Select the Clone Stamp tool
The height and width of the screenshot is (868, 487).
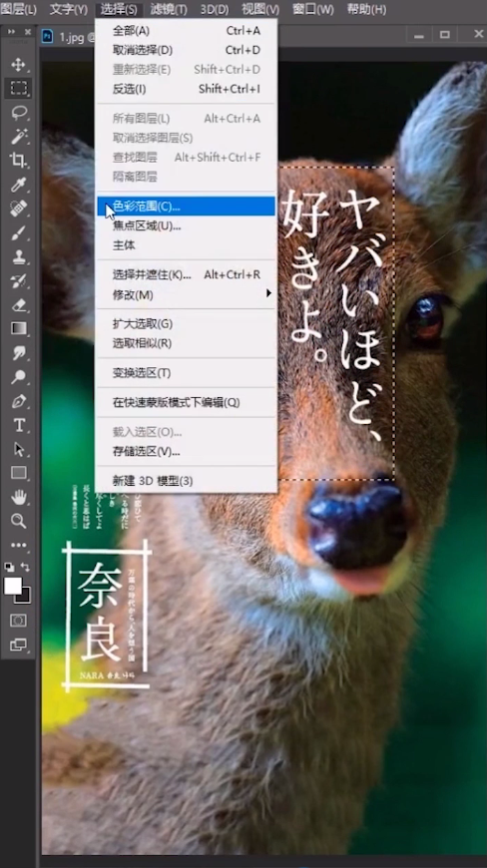(x=18, y=256)
